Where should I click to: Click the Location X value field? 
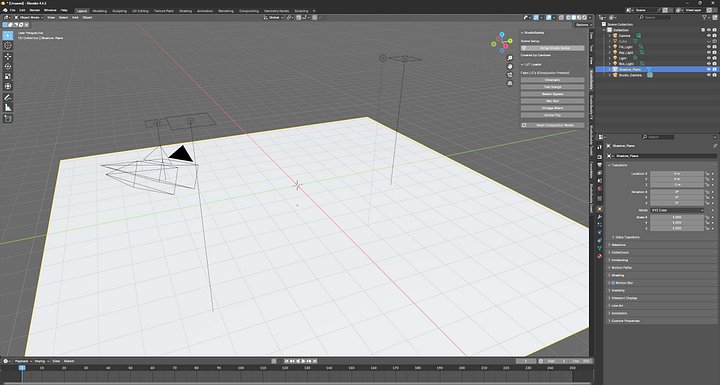(x=677, y=174)
